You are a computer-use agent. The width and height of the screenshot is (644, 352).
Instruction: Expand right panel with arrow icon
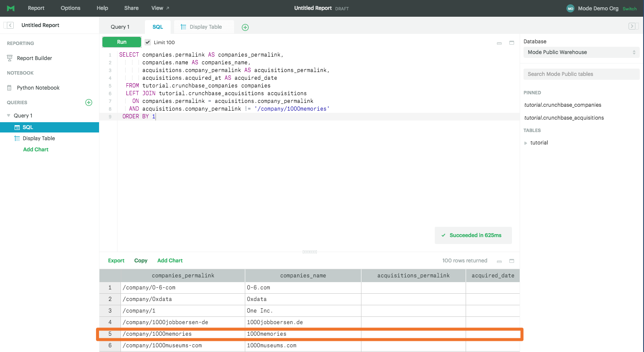632,26
